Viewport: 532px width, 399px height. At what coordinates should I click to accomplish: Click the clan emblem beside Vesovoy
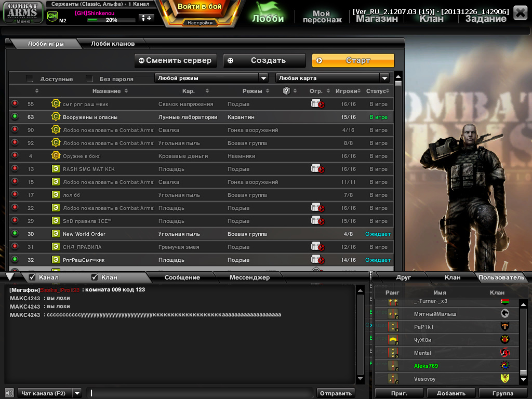point(505,378)
